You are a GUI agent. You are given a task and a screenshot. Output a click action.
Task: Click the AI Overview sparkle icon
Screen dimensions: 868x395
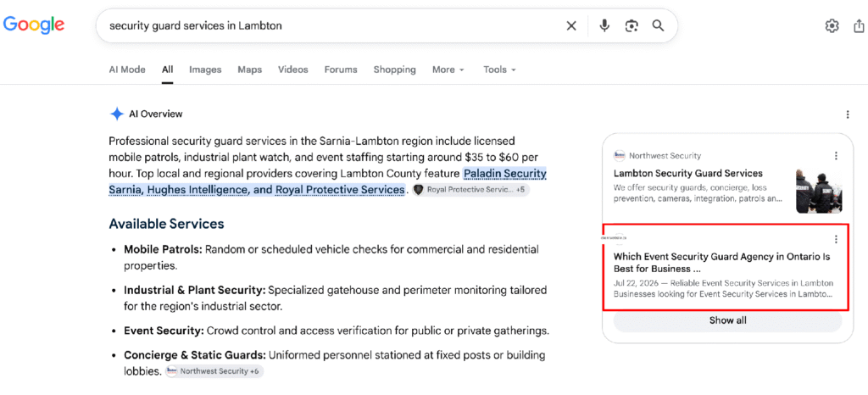[x=116, y=114]
